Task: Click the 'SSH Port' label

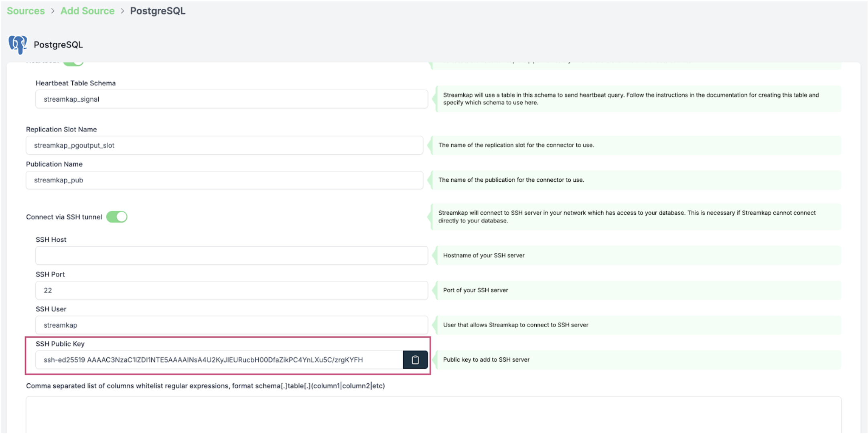Action: coord(50,274)
